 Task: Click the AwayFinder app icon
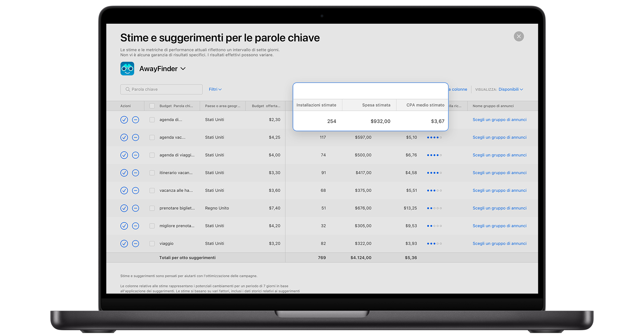coord(127,69)
